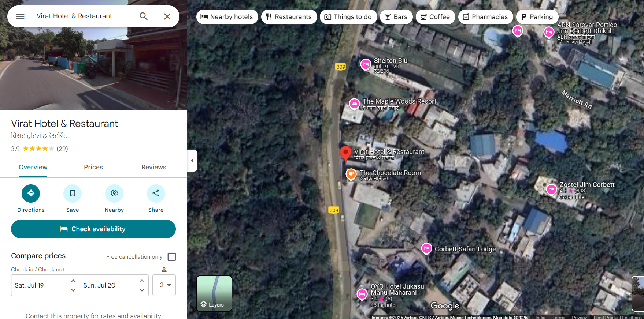644x319 pixels.
Task: Switch to the Reviews tab
Action: (154, 168)
